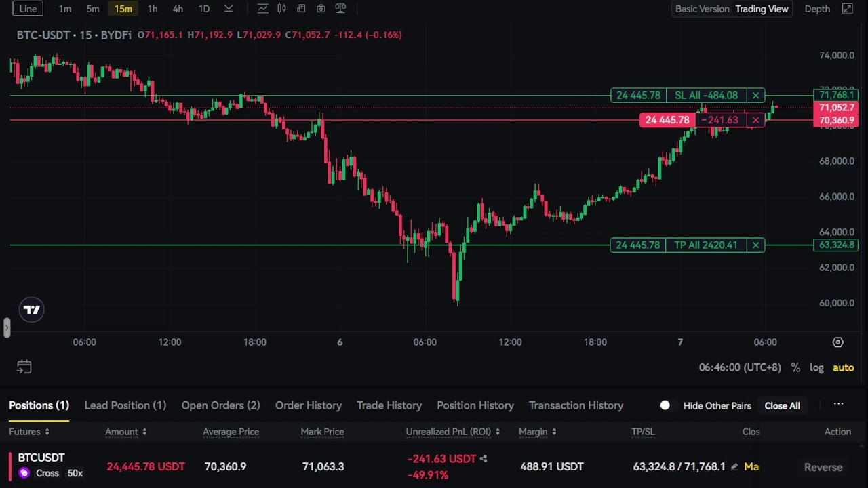Click the 24,445.78 USDT amount value
This screenshot has height=488, width=868.
(x=146, y=467)
